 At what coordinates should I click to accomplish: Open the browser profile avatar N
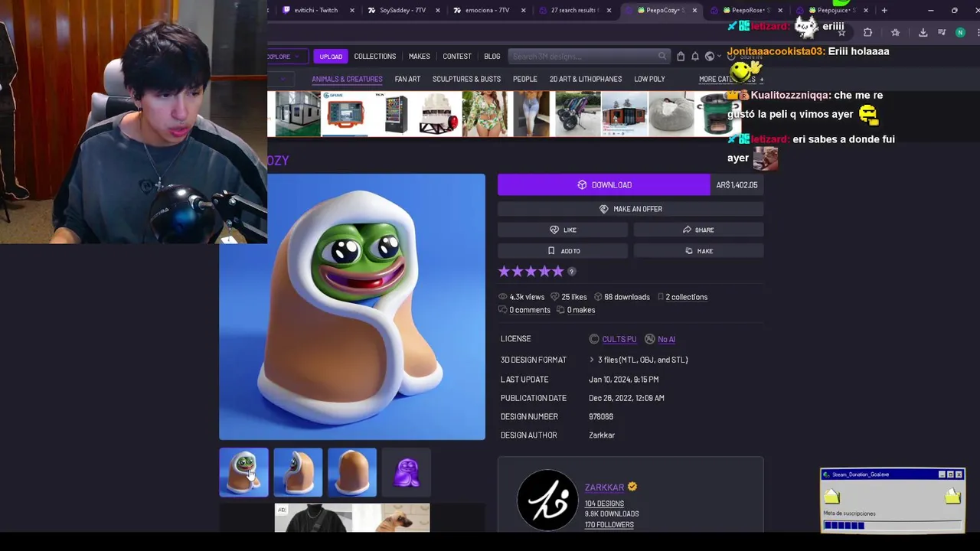point(960,32)
